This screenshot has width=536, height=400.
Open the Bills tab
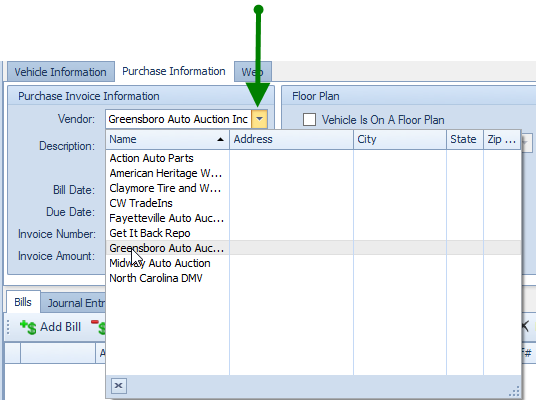point(23,302)
